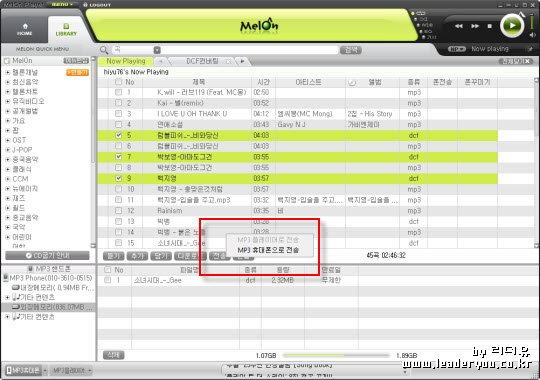540x380 pixels.
Task: Check the box for track 3 I LOVE U OH THANK U
Action: tap(118, 114)
